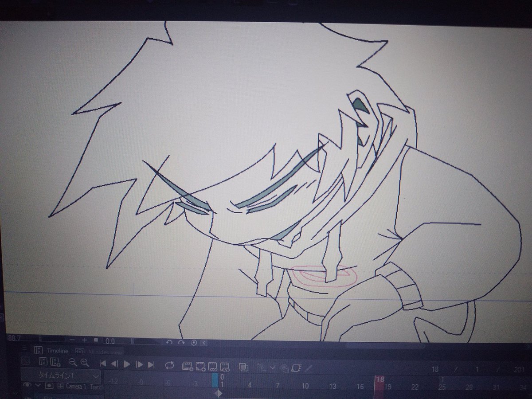This screenshot has width=532, height=399.
Task: Select keyframe diamond at frame 1
Action: point(218,393)
